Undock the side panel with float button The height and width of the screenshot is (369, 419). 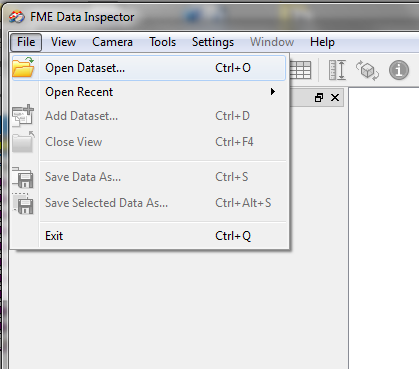[x=319, y=98]
